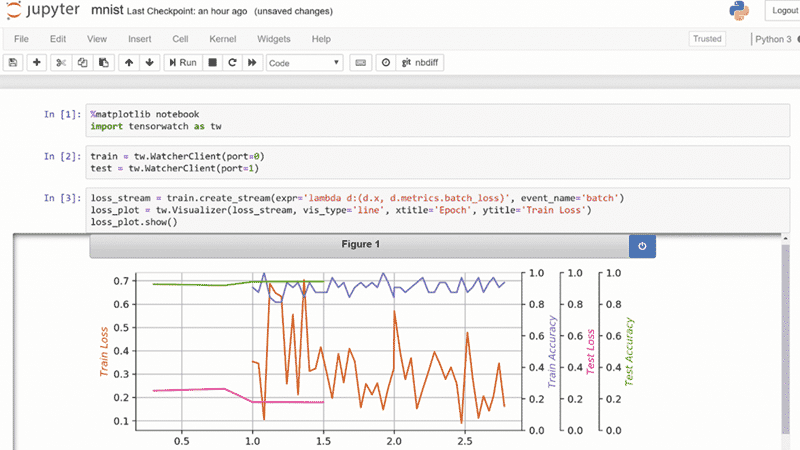Cut selected cells with scissors icon
Image resolution: width=800 pixels, height=450 pixels.
[61, 63]
